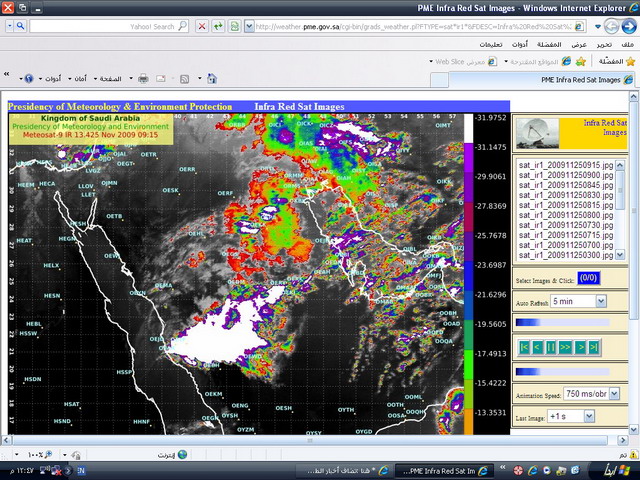Open the عرض (View) menu
640x480 pixels.
(579, 44)
